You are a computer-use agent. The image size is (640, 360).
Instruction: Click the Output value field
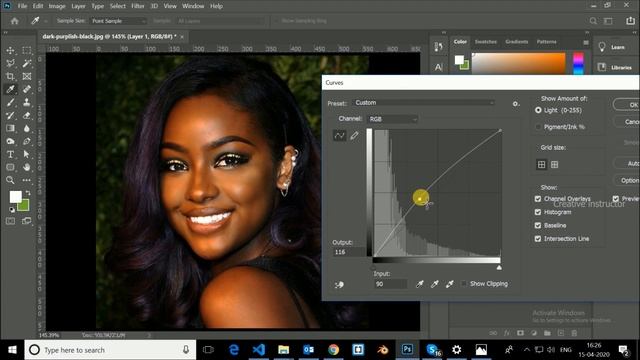coord(349,252)
